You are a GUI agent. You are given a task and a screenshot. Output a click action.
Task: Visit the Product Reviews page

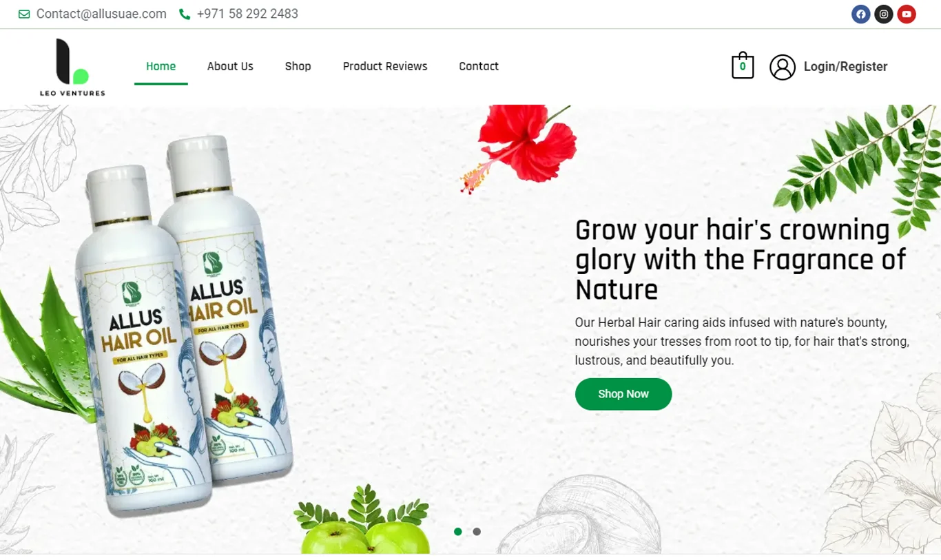[x=385, y=66]
